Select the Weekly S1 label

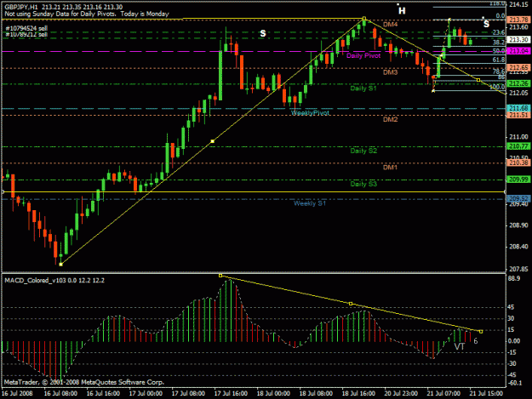click(x=310, y=203)
